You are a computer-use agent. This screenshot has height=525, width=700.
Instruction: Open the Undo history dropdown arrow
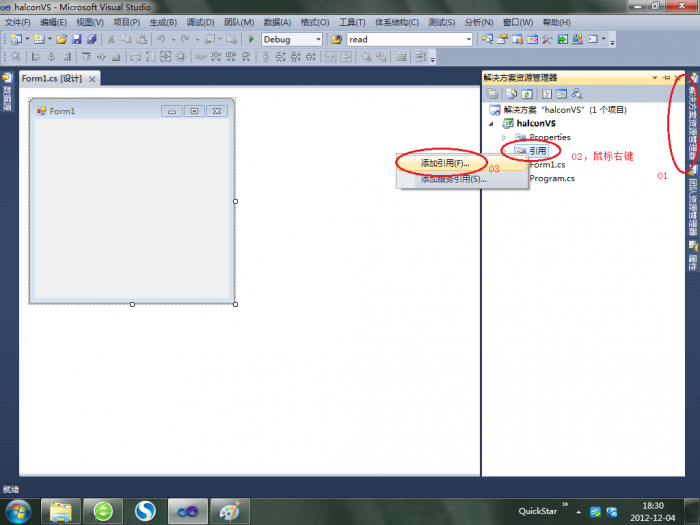(x=173, y=39)
